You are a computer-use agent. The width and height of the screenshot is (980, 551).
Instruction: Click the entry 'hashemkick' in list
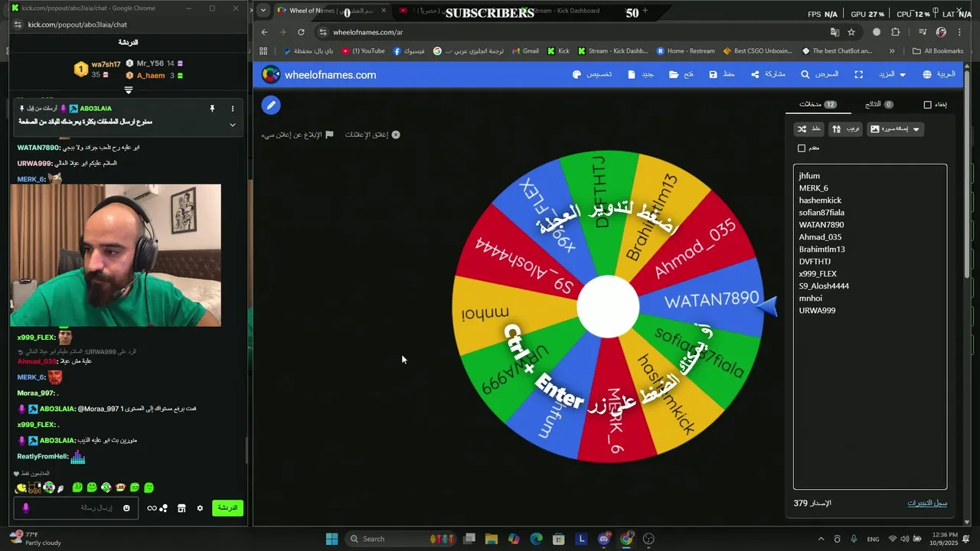pos(820,201)
